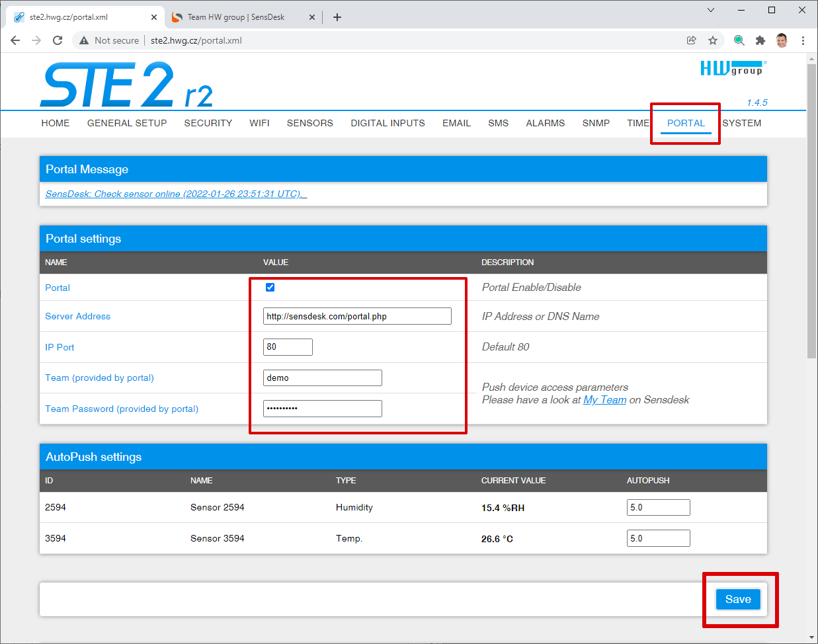Switch to Team HW group SensDesk tab

[x=236, y=17]
